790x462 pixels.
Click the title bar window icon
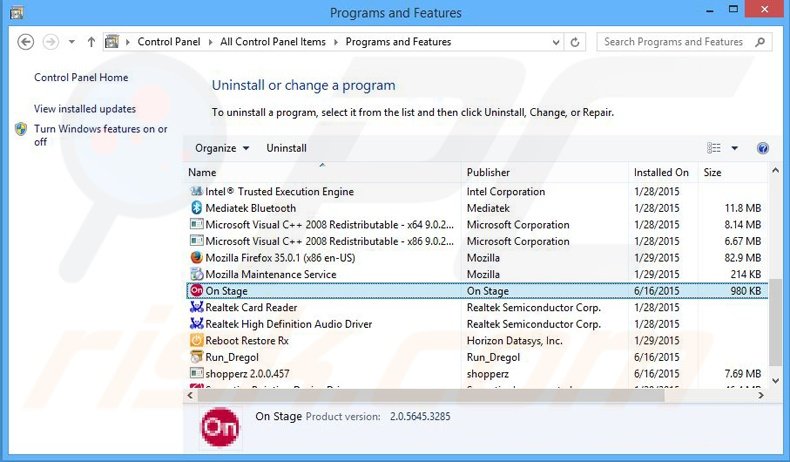click(17, 12)
